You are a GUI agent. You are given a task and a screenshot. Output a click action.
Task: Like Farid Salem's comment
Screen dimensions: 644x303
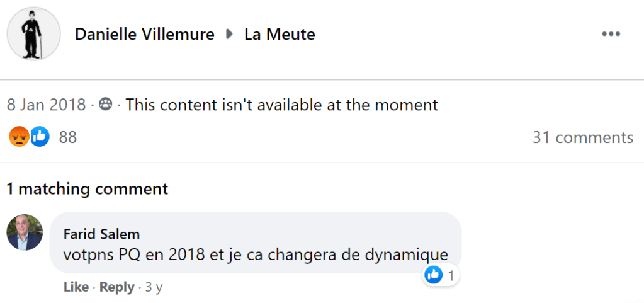point(76,287)
